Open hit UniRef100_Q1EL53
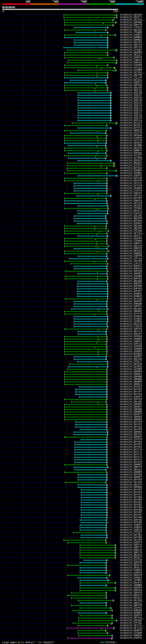Viewport: 146px width, 644px height. click(x=131, y=98)
